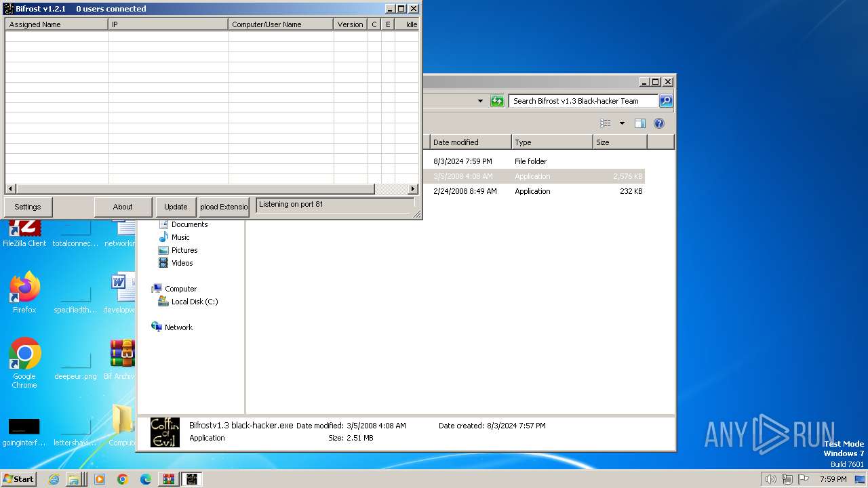Open Internet Explorer from taskbar

(54, 479)
